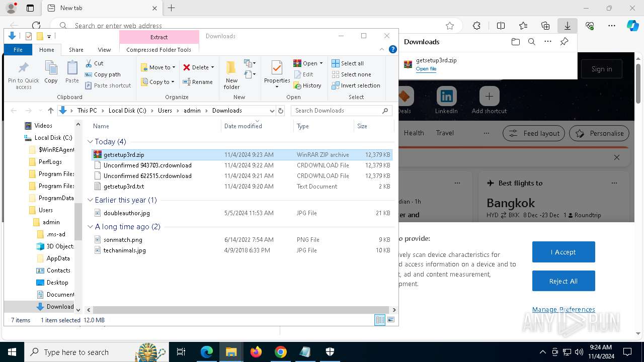Select Desktop in navigation tree
The height and width of the screenshot is (362, 644).
[57, 283]
